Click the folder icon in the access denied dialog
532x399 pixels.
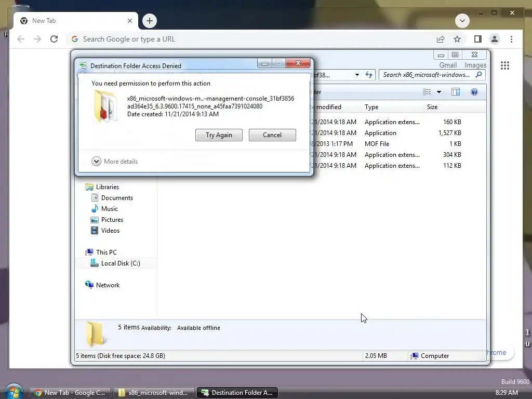coord(105,106)
